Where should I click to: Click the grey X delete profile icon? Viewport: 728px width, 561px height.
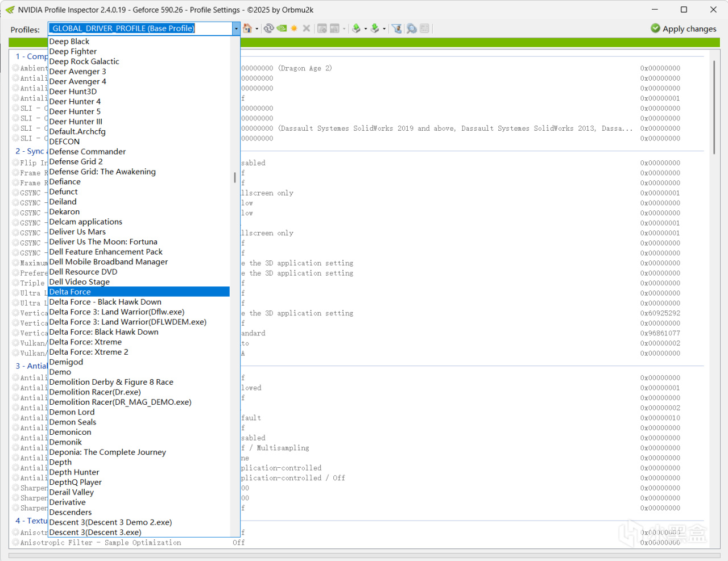(x=307, y=28)
